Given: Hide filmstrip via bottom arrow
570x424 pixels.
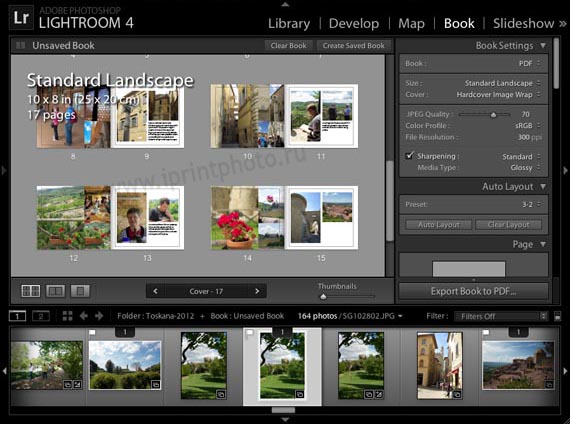Looking at the screenshot, I should 285,419.
